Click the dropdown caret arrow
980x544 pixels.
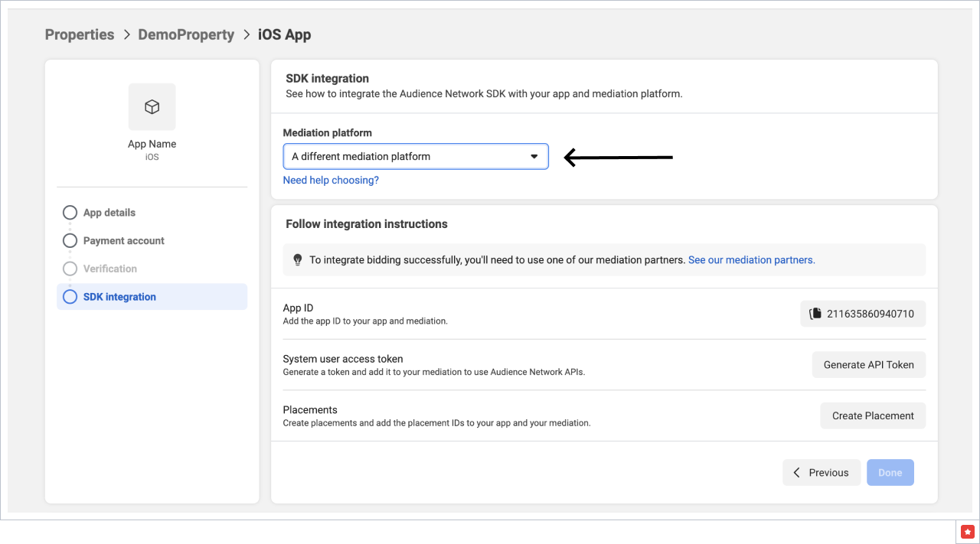point(534,156)
